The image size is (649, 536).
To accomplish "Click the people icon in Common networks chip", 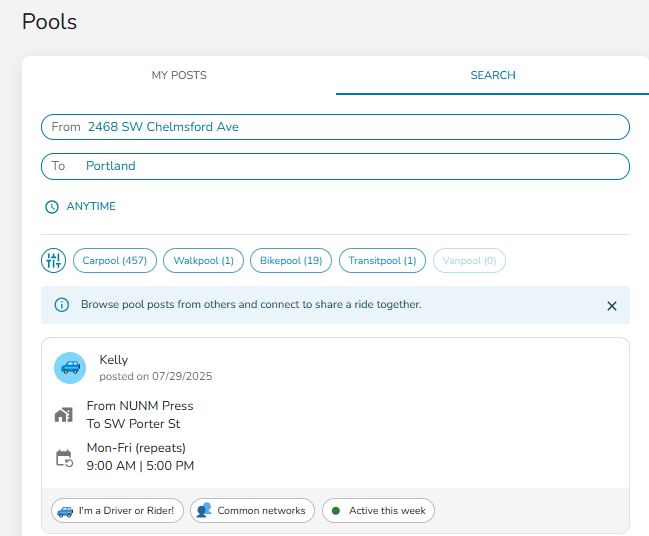I will tap(204, 510).
